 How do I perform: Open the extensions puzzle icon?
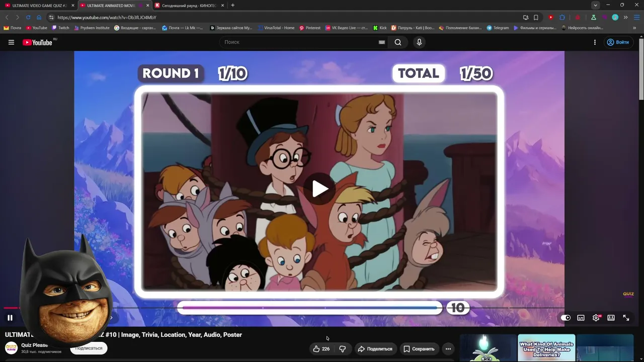562,17
